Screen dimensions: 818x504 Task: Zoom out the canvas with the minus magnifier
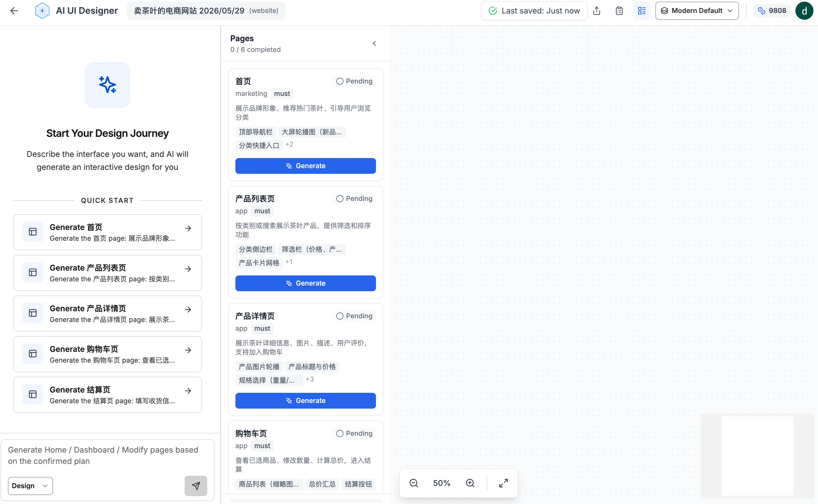click(414, 483)
